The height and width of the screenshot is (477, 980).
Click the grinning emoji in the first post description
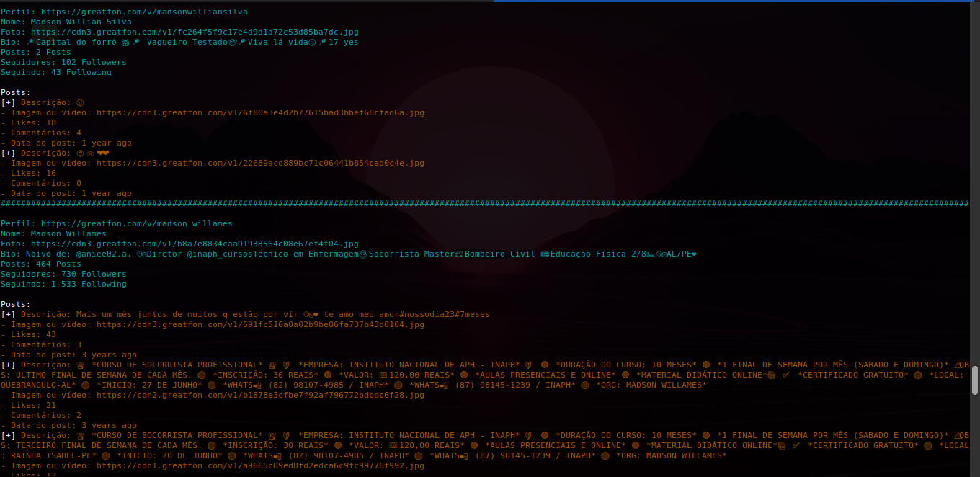(x=79, y=102)
